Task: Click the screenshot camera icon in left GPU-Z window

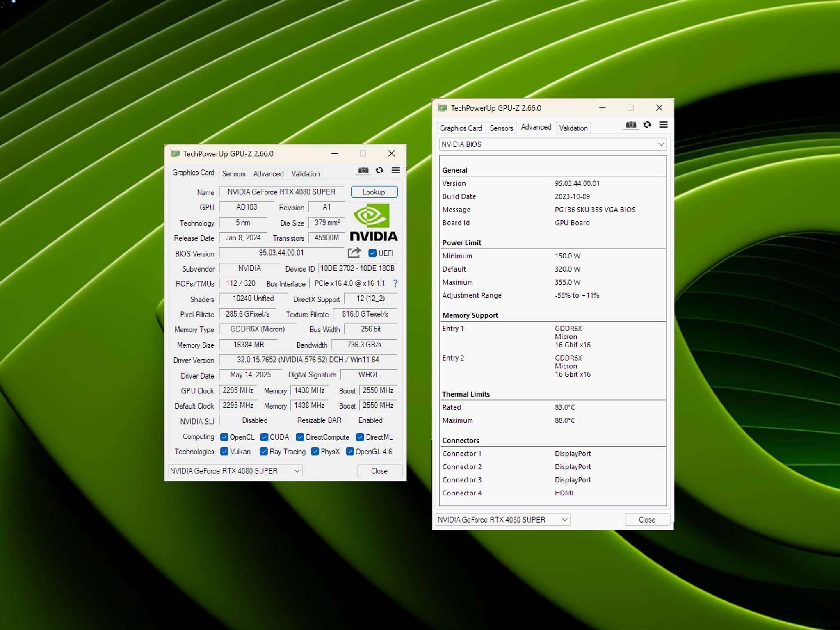Action: coord(363,171)
